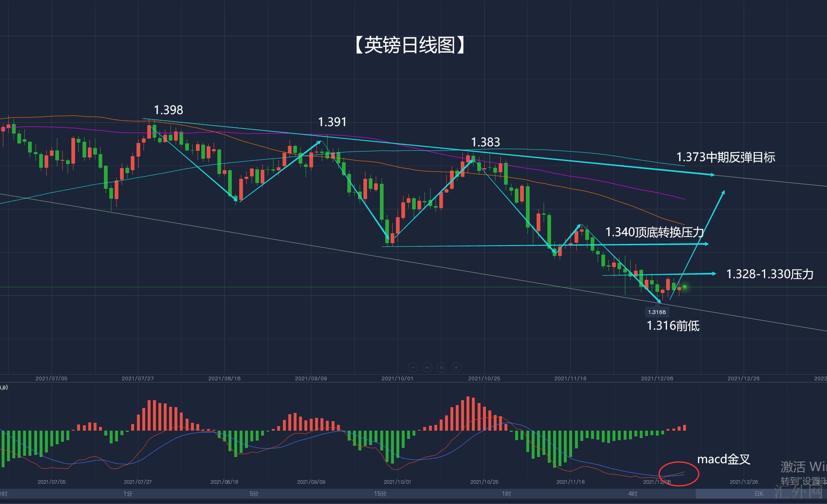Screen dimensions: 827x504
Task: Click the red MACD golden cross circle
Action: click(x=679, y=474)
